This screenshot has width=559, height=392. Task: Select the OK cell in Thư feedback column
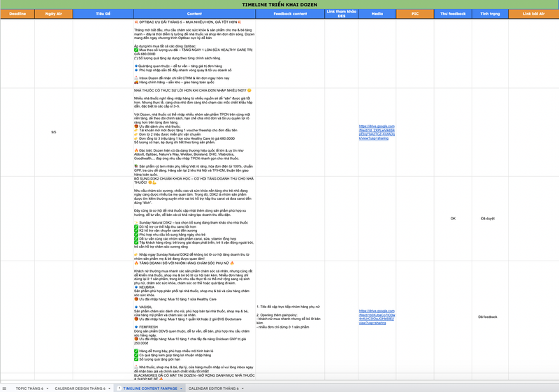pos(453,219)
